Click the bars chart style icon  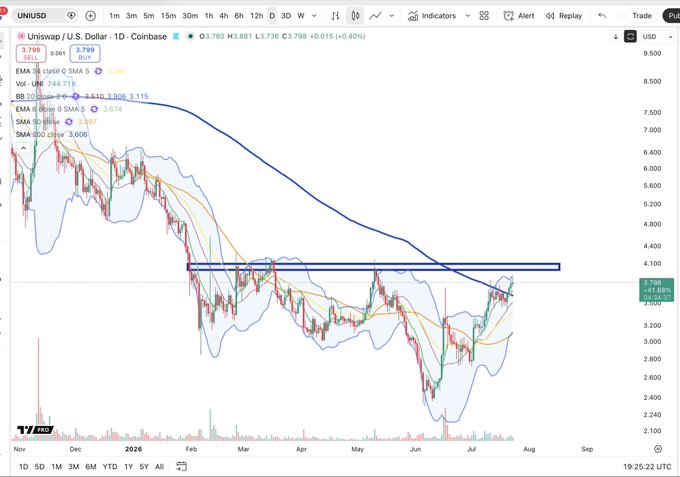point(335,16)
